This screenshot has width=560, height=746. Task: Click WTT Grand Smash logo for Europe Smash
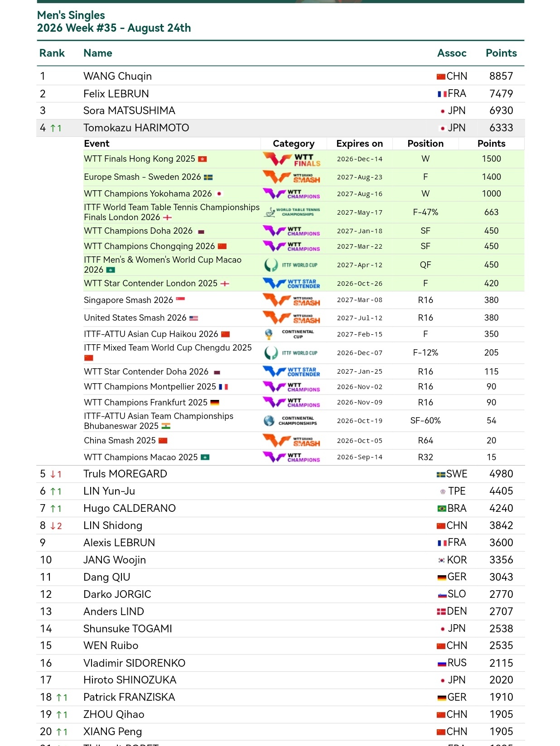pyautogui.click(x=292, y=177)
